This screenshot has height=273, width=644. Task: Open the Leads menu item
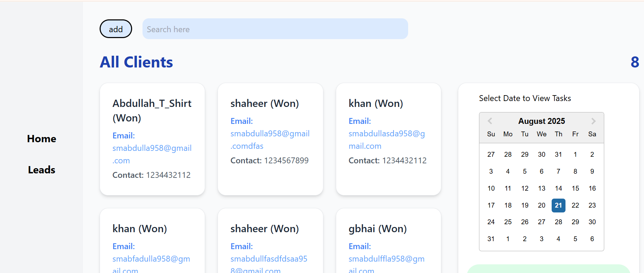pyautogui.click(x=42, y=170)
